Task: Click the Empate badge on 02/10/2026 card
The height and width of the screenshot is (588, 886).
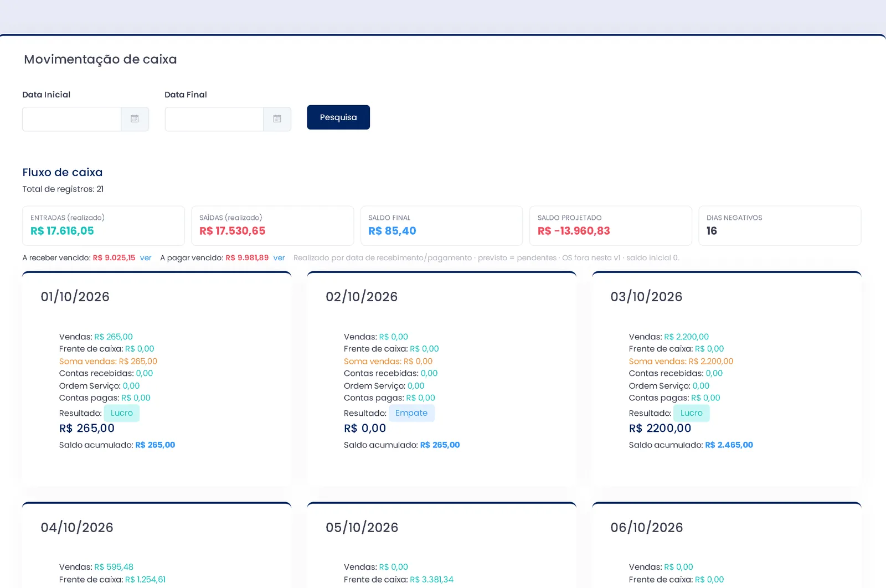Action: pyautogui.click(x=411, y=413)
